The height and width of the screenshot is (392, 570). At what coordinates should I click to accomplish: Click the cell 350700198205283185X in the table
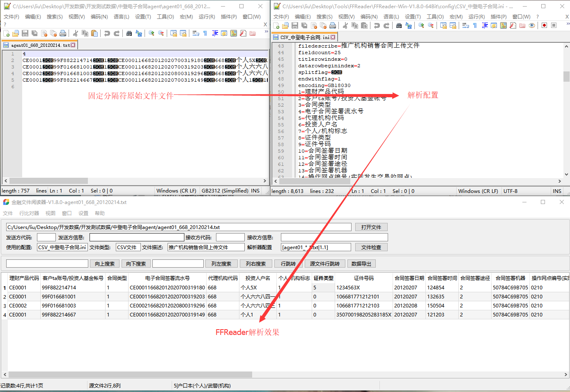tap(364, 315)
